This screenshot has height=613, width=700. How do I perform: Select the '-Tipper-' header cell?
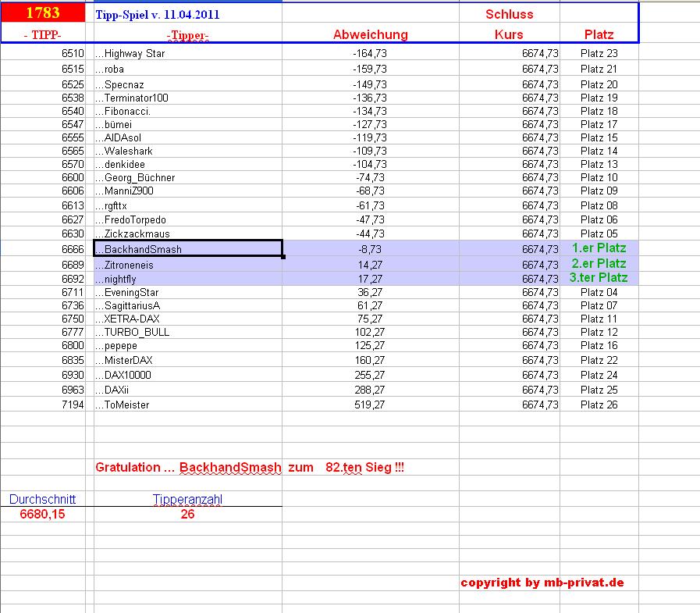(x=187, y=35)
